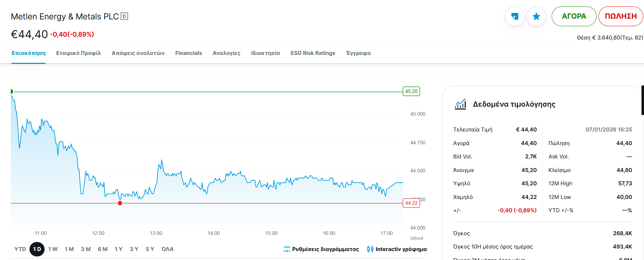Click the interactive chart candlestick icon
Viewport: 644px width, 260px height.
point(370,249)
